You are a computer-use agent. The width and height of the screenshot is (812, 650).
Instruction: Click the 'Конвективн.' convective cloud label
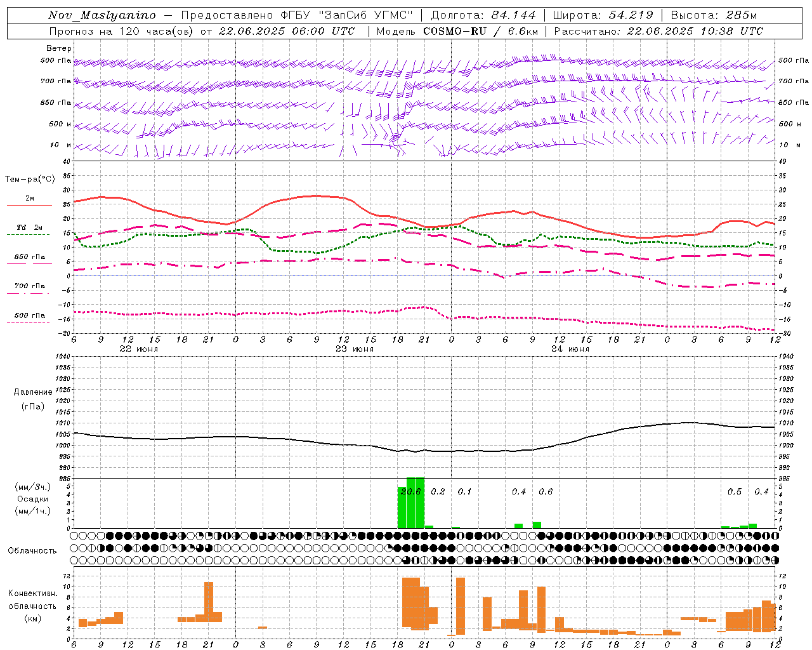tap(33, 594)
